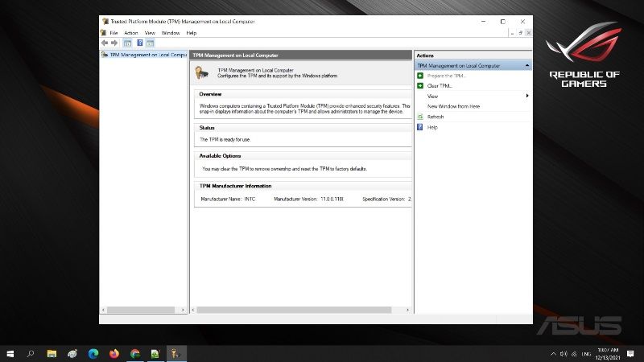This screenshot has height=362, width=644.
Task: Click the ENG language indicator
Action: coord(586,354)
